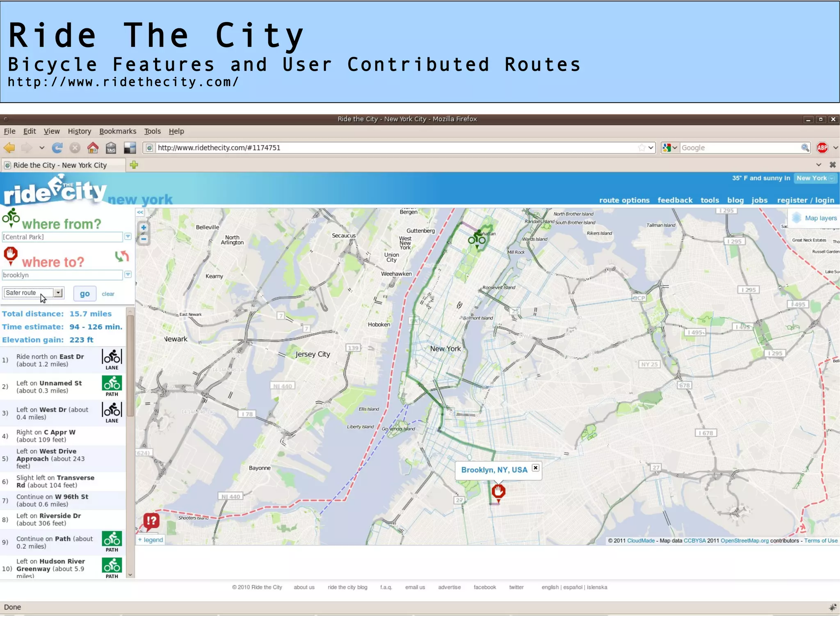Click the red destination stop marker on map

tap(498, 493)
